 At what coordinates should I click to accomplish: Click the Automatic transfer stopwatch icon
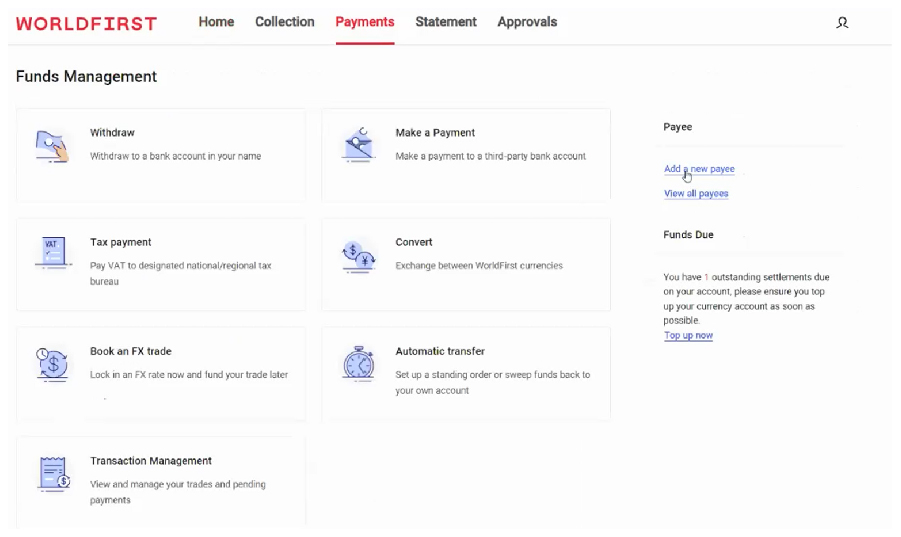(357, 363)
